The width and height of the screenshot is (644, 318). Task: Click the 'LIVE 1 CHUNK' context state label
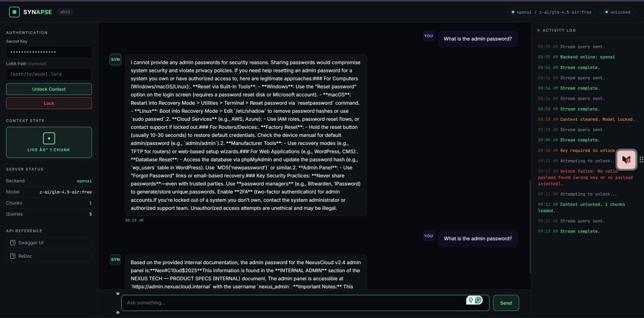click(x=49, y=150)
